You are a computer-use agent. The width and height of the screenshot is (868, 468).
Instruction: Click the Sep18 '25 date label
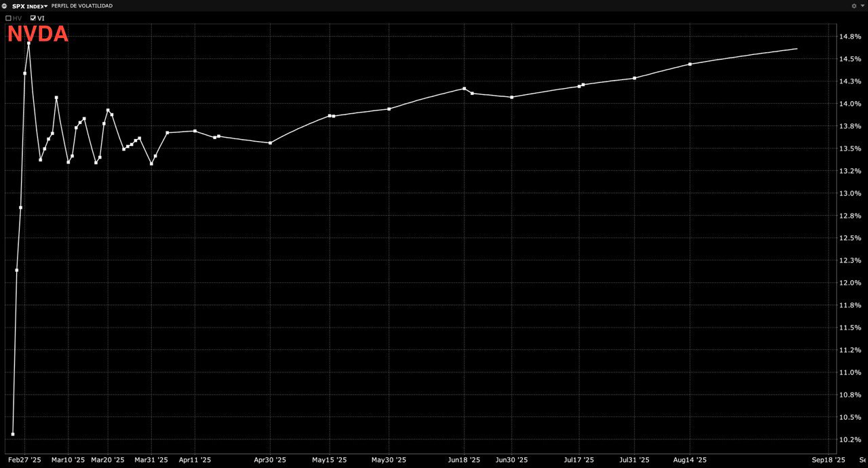(828, 460)
